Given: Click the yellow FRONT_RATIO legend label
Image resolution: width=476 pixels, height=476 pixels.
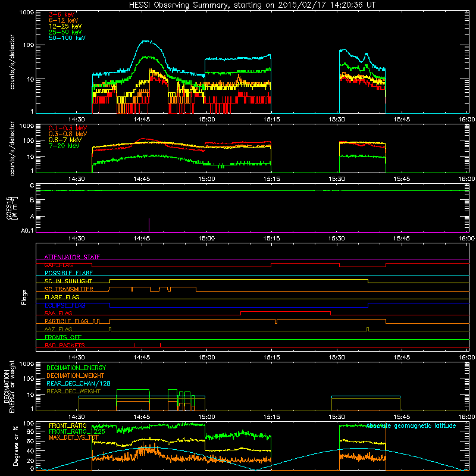Looking at the screenshot, I should tap(68, 425).
